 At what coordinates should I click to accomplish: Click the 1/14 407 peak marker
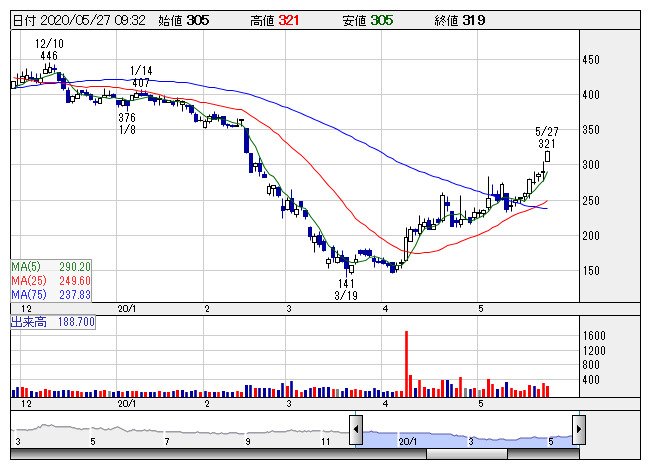pos(141,76)
